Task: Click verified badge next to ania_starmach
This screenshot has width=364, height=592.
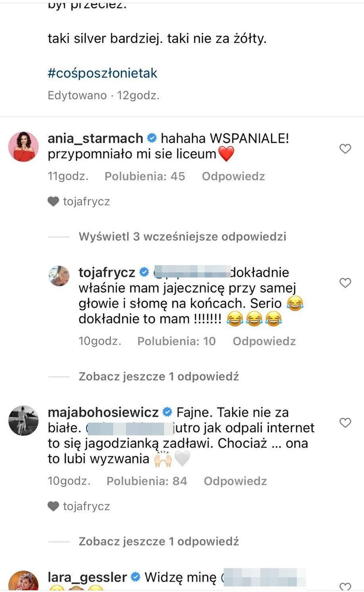Action: point(152,138)
